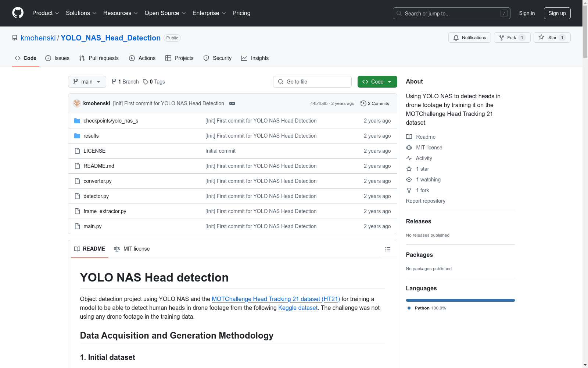View the 1 watching link
The width and height of the screenshot is (588, 368).
423,180
